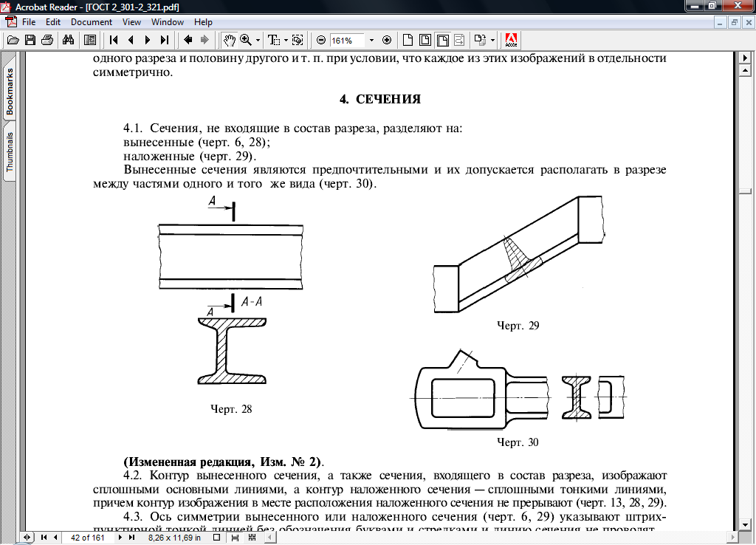Click the caption 'Черт. 29'
Viewport: 756px width, 545px height.
[518, 326]
